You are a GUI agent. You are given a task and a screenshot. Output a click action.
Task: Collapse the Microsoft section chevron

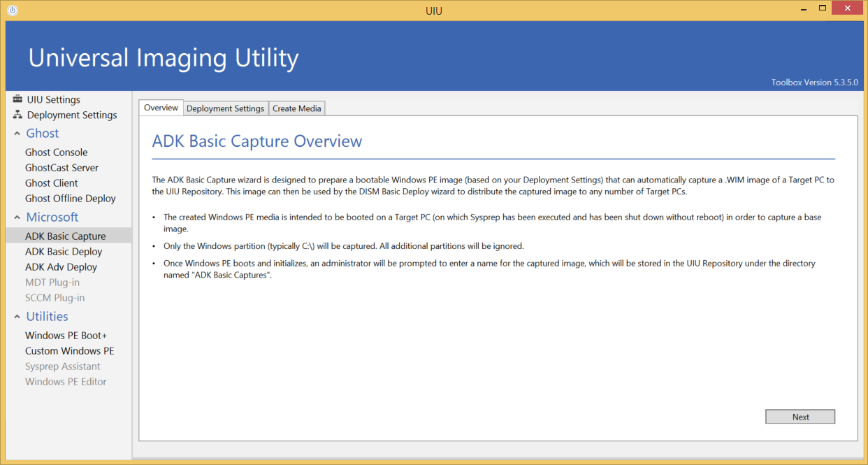pyautogui.click(x=17, y=217)
